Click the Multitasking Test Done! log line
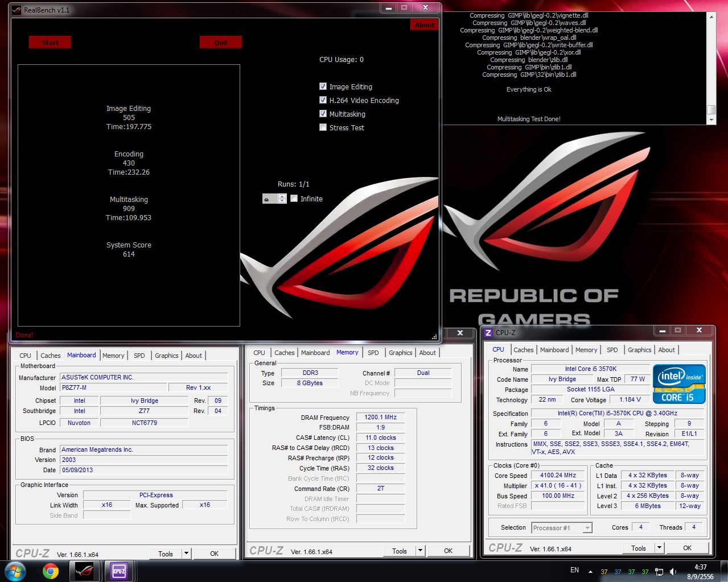 [x=529, y=119]
